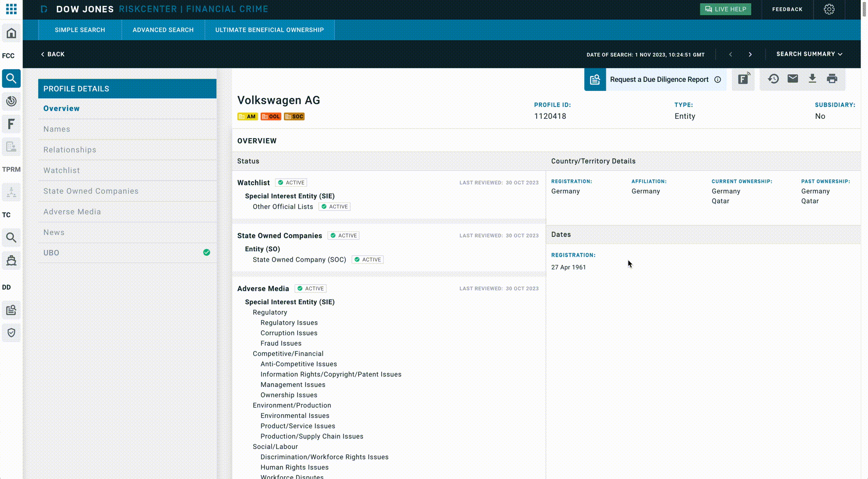Viewport: 868px width, 479px height.
Task: Click the 'Environmental Issues' entry
Action: pyautogui.click(x=295, y=416)
